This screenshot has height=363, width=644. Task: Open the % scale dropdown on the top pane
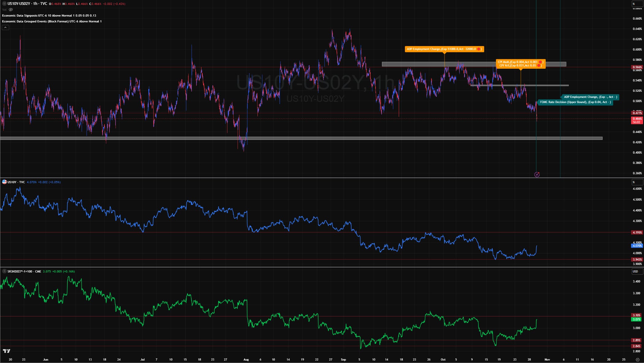637,4
